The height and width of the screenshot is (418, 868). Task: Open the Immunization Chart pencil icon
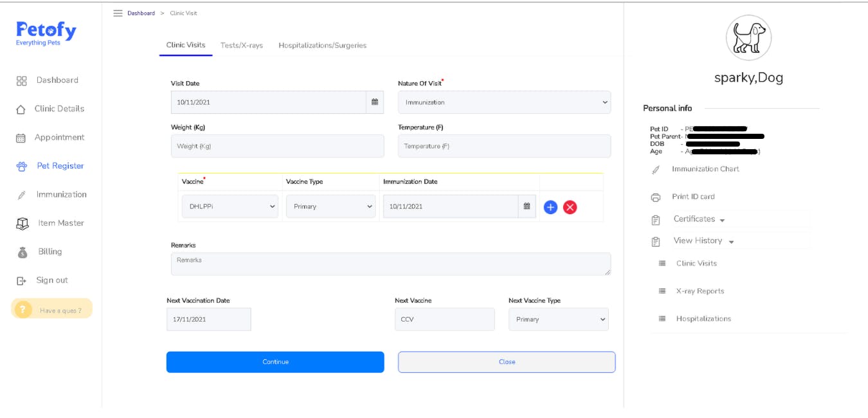point(655,169)
